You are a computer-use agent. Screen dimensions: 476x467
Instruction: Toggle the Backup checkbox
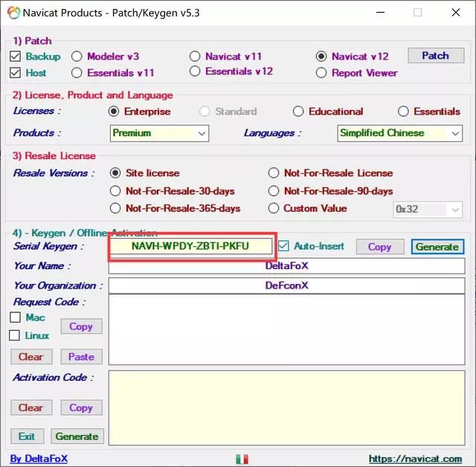click(x=15, y=57)
